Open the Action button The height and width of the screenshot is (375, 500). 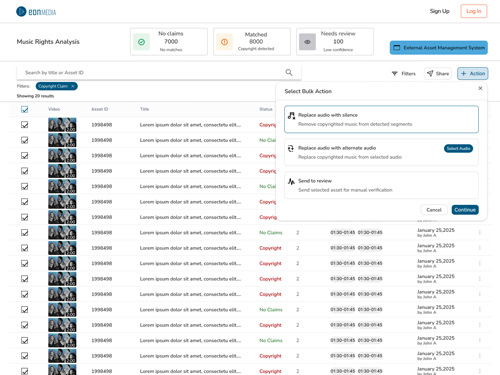click(x=473, y=74)
